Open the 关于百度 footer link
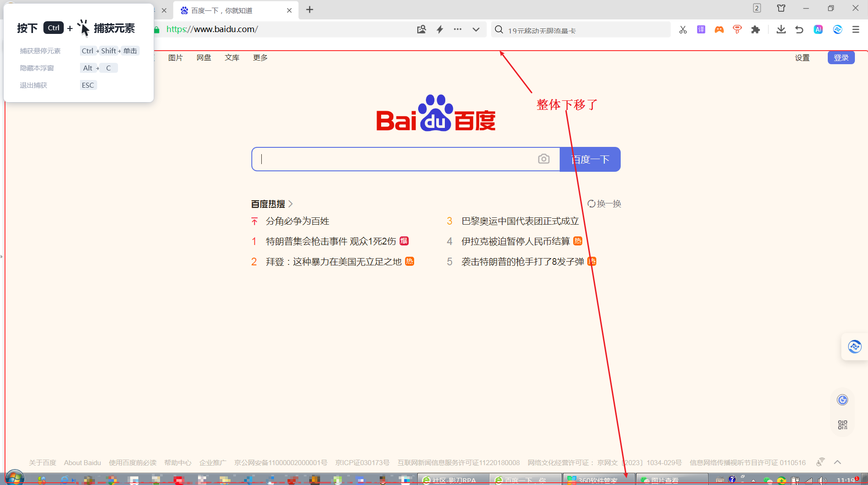The width and height of the screenshot is (868, 485). 42,463
